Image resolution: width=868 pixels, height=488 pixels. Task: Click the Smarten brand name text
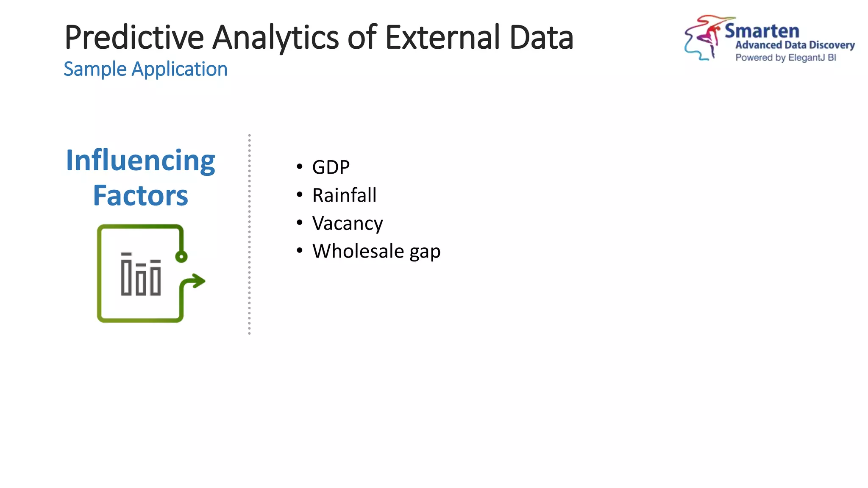pyautogui.click(x=762, y=31)
